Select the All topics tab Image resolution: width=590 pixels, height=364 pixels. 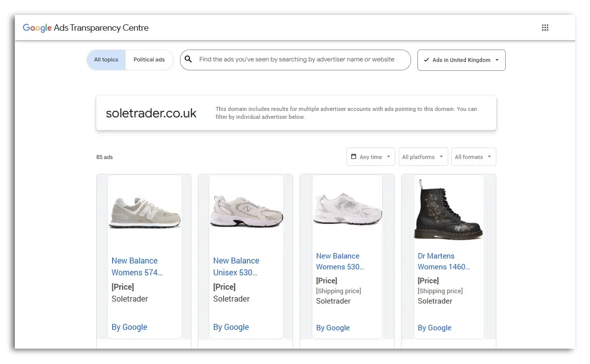[106, 59]
